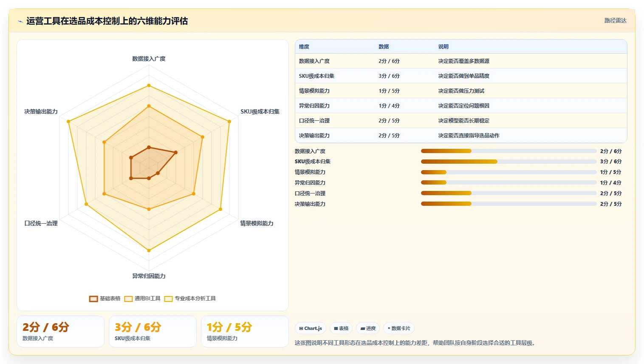Click the 决策输出能力 progress bar
This screenshot has width=644, height=364.
pos(509,204)
